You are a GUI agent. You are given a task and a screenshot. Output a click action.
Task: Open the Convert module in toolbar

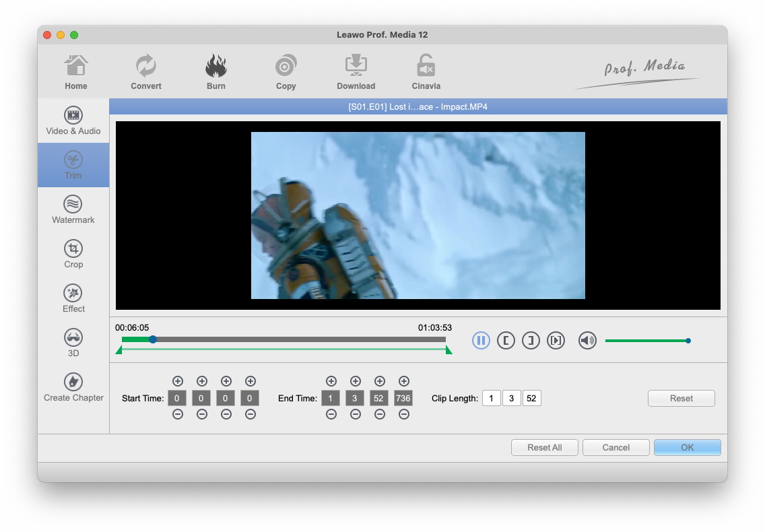click(146, 72)
